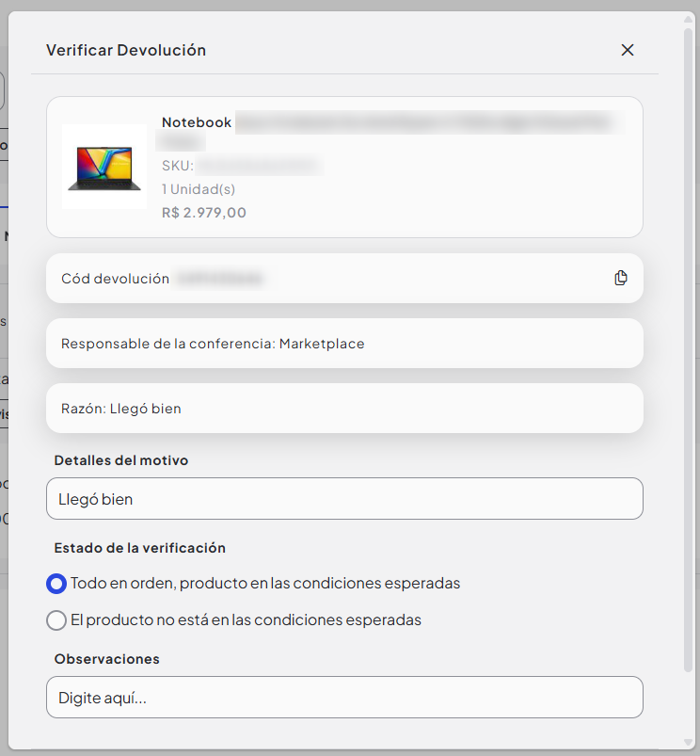The width and height of the screenshot is (700, 756).
Task: Click the notebook product thumbnail
Action: click(x=104, y=168)
